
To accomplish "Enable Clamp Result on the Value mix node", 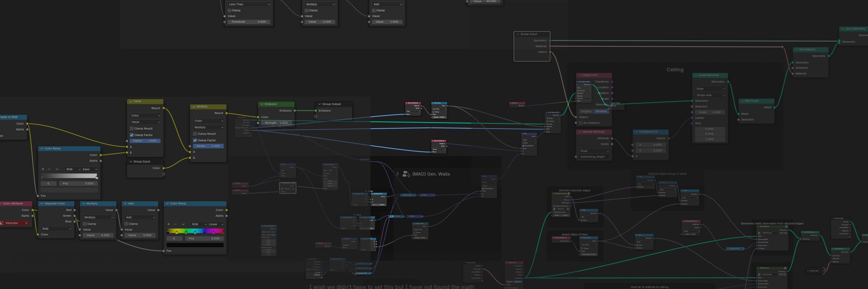I will click(x=132, y=129).
